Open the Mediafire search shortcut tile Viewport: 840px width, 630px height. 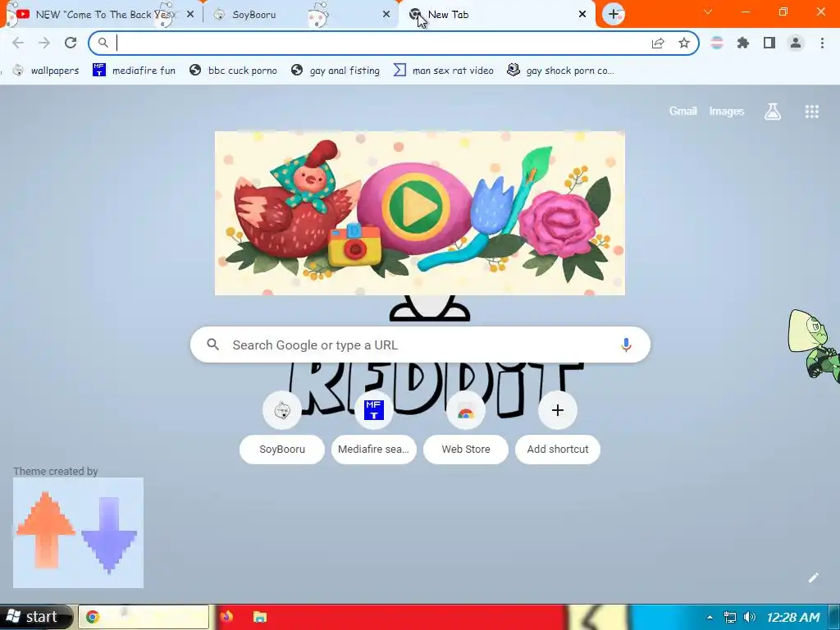(x=373, y=428)
